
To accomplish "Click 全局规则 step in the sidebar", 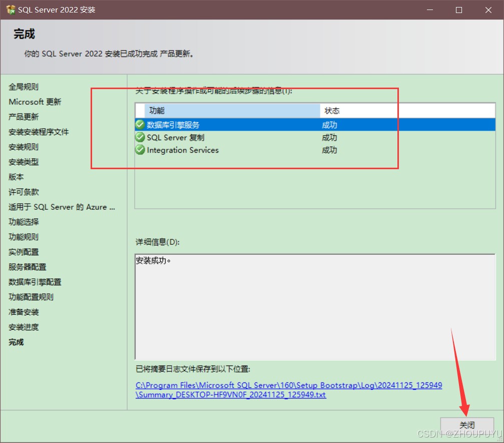I will [x=24, y=87].
